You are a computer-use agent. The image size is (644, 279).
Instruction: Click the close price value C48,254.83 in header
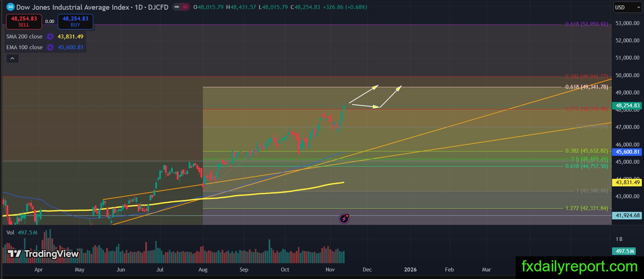[305, 7]
